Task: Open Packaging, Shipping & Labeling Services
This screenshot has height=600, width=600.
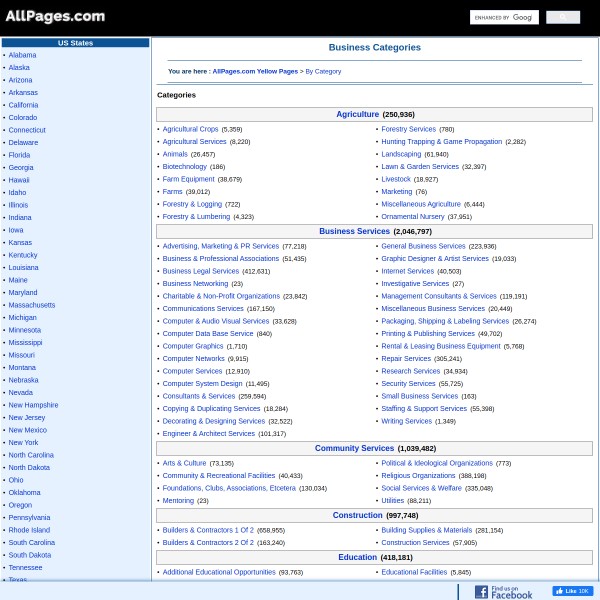Action: pos(445,321)
